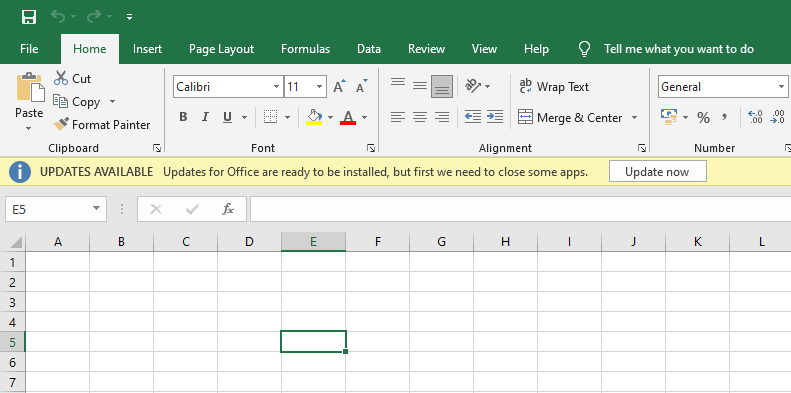Apply red Font Color
The image size is (791, 393).
coord(348,118)
